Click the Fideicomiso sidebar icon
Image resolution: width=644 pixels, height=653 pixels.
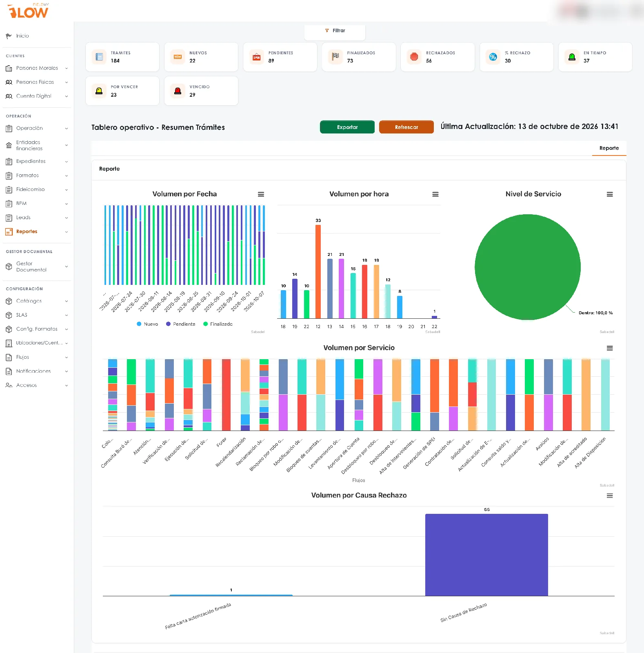point(9,190)
